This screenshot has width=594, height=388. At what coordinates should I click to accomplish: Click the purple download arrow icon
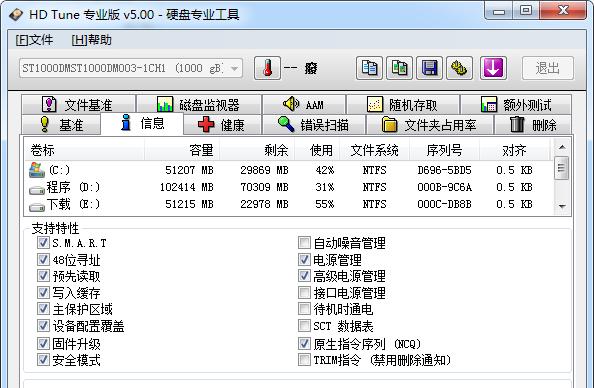[493, 68]
